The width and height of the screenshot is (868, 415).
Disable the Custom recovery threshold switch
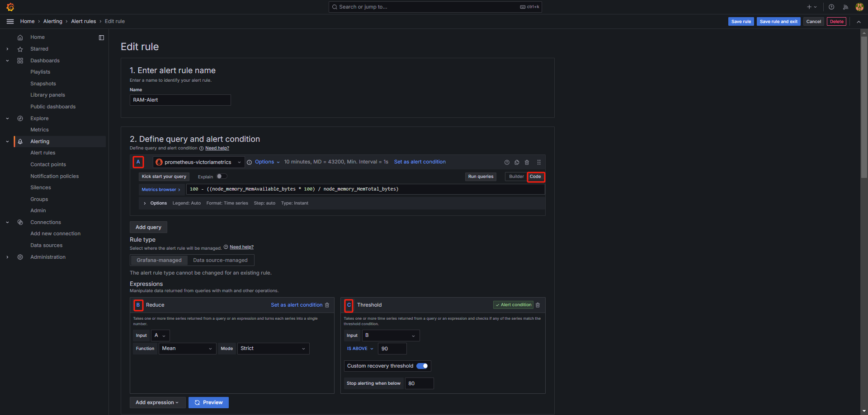(422, 366)
